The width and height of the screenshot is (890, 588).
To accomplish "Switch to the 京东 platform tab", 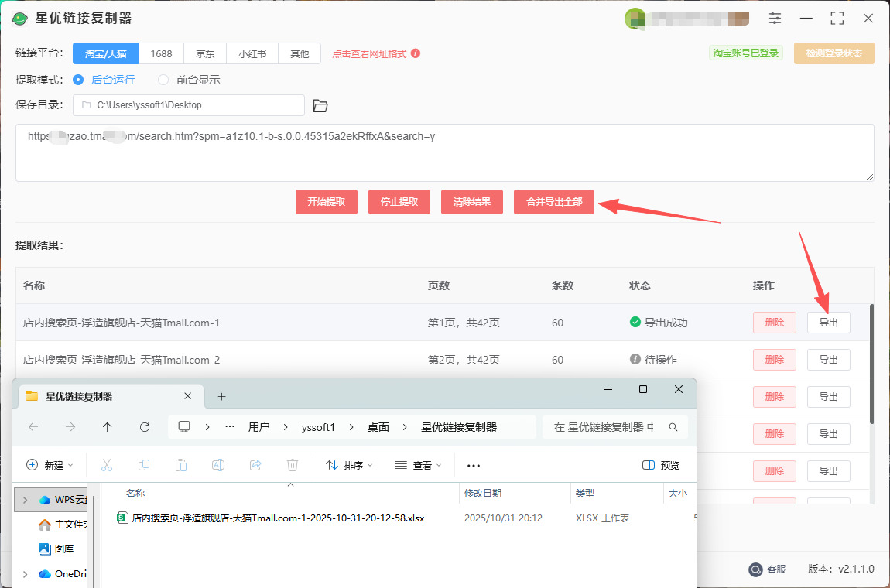I will (x=205, y=54).
